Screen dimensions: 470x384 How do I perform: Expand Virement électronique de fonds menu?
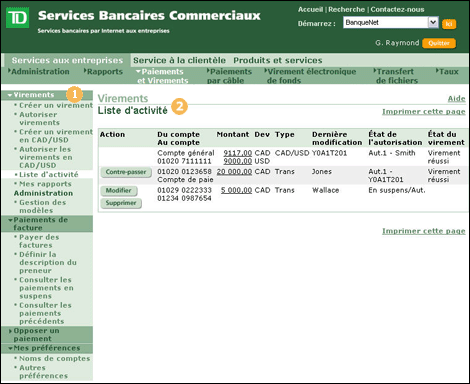pyautogui.click(x=310, y=76)
